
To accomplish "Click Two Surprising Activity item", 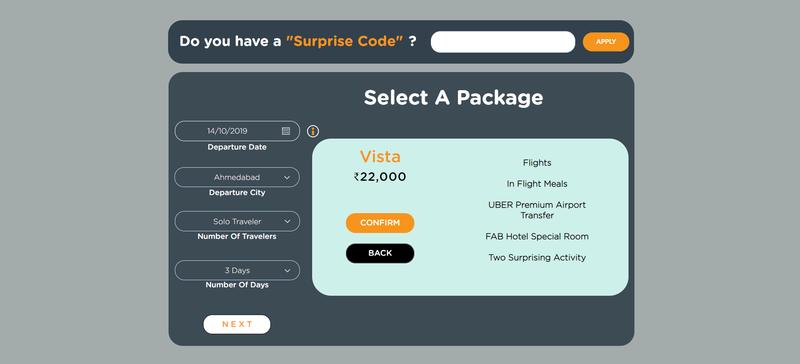I will point(537,258).
